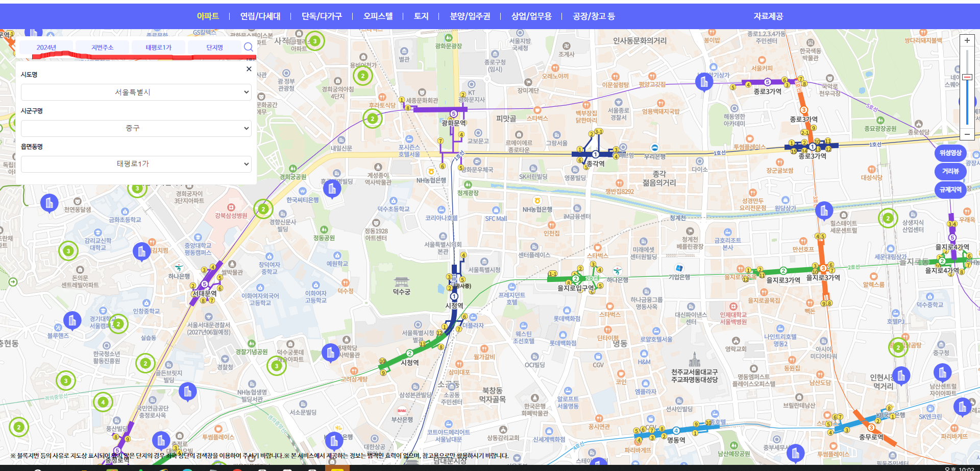Click the 광화문광장 map label

coord(449,46)
